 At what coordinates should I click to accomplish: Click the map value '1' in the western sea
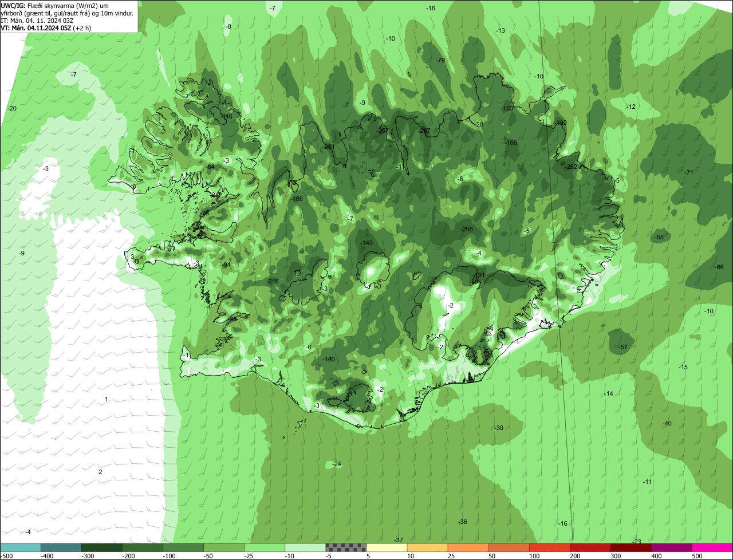click(106, 399)
